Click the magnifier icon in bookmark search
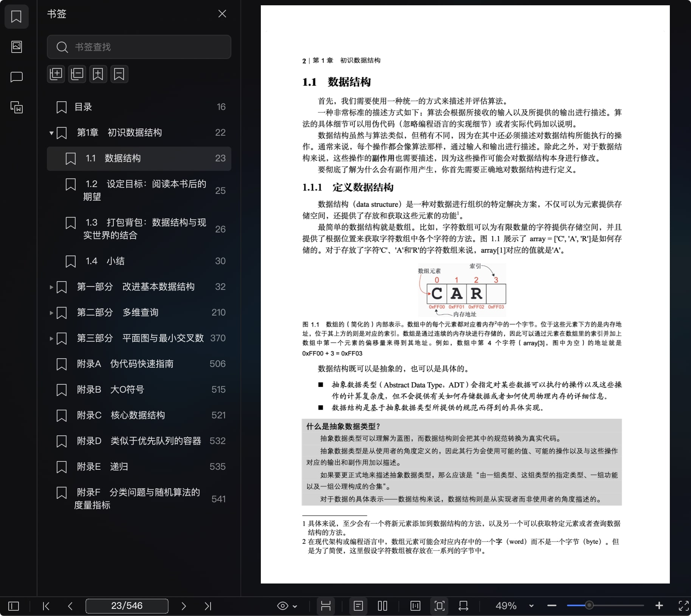 click(x=62, y=47)
